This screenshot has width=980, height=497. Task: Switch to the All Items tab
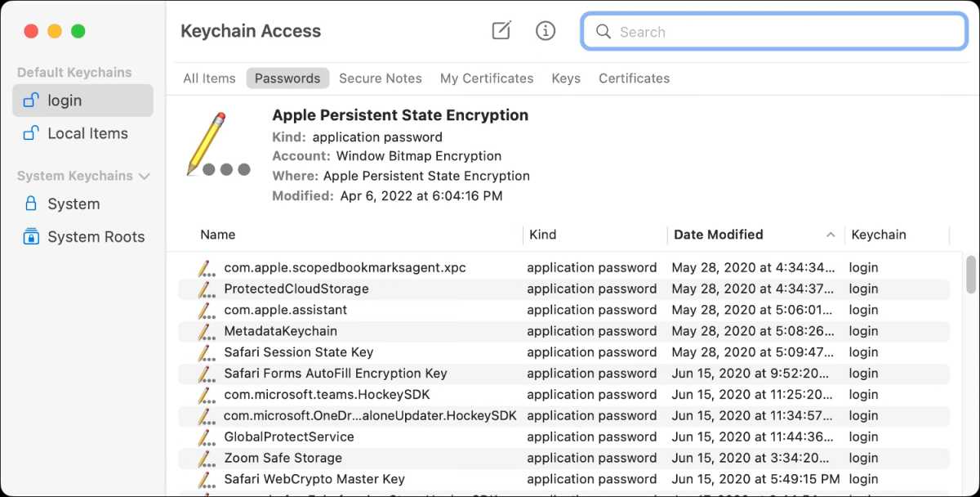tap(209, 78)
